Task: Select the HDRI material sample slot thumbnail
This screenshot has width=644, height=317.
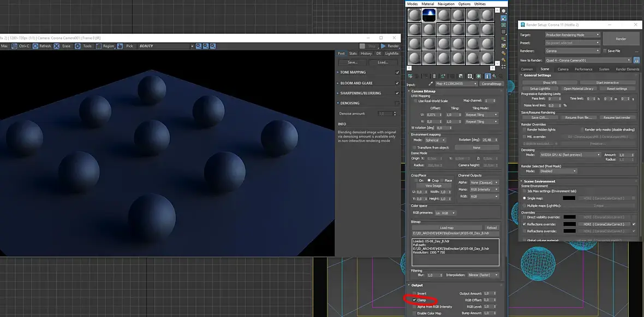Action: pos(428,15)
